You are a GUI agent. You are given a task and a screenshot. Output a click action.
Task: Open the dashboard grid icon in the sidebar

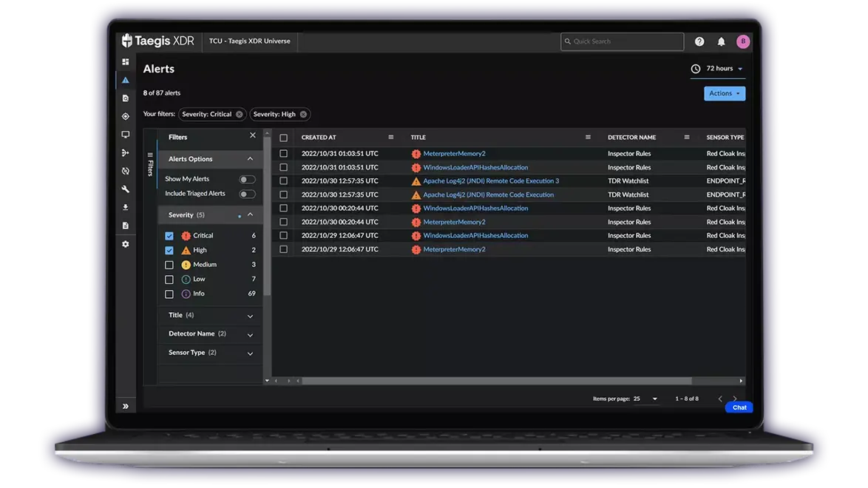[x=126, y=62]
